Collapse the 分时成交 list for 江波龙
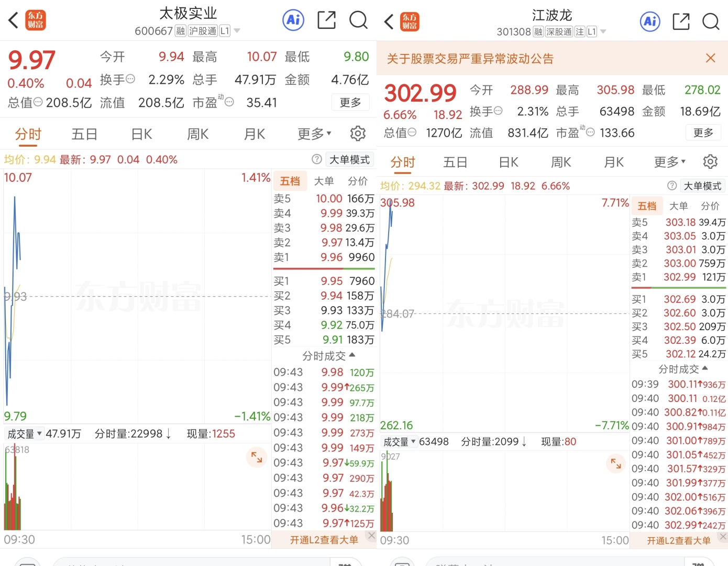This screenshot has width=728, height=566. click(682, 369)
